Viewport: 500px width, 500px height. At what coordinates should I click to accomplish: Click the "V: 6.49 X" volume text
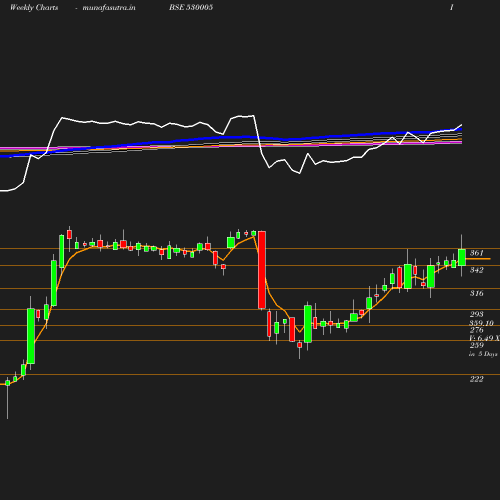click(x=484, y=338)
